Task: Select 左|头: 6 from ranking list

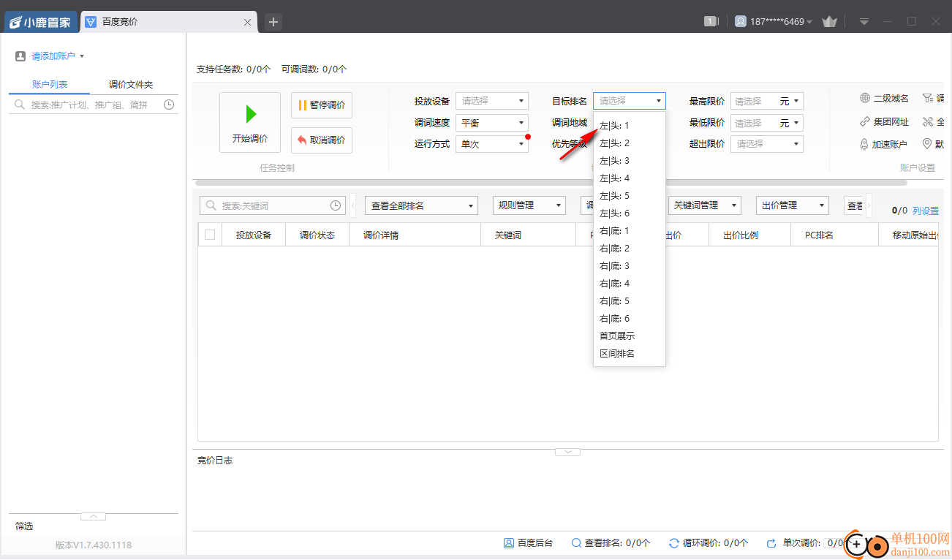Action: (630, 213)
